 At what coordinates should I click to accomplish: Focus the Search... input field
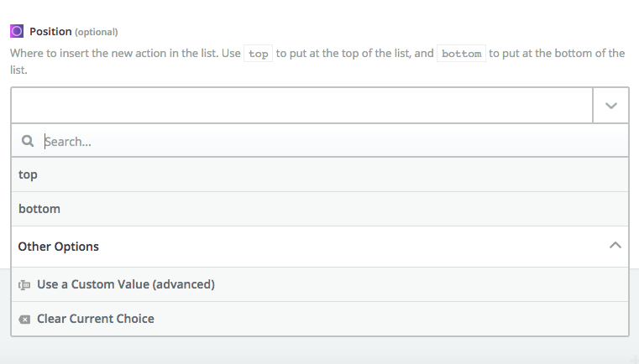[x=334, y=141]
